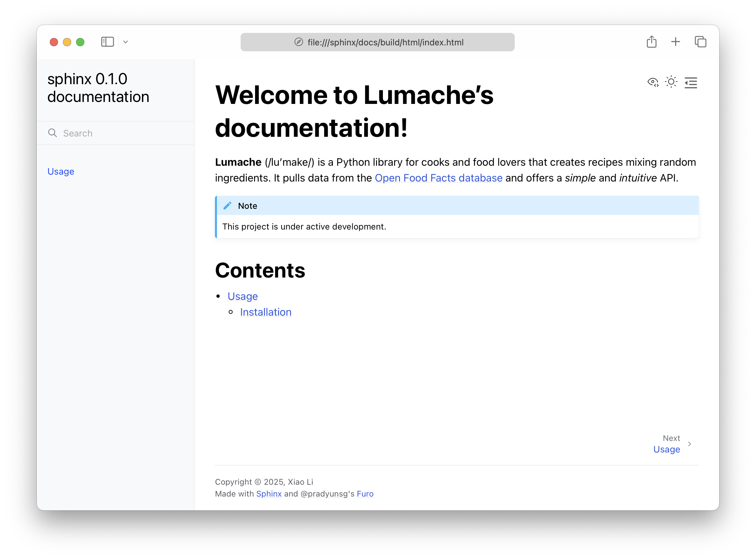Click the next page chevron arrow
Image resolution: width=756 pixels, height=559 pixels.
[689, 444]
